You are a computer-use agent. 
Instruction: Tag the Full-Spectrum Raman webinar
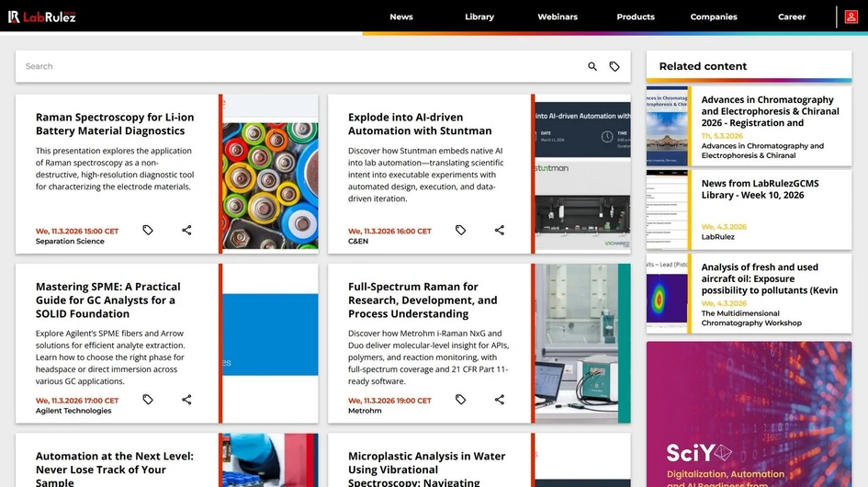click(460, 400)
